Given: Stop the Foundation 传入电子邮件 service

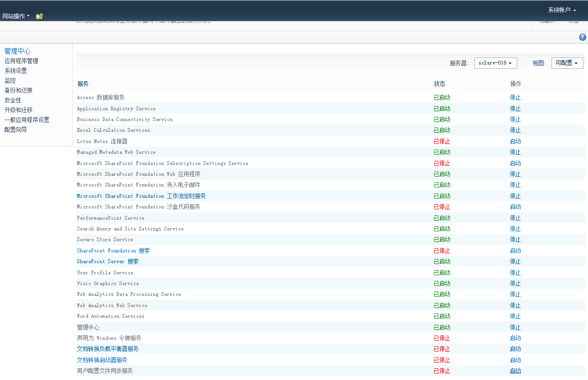Looking at the screenshot, I should click(515, 185).
